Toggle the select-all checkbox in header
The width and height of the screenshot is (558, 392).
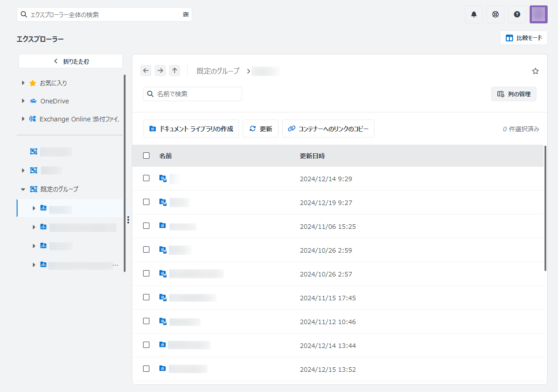(x=146, y=156)
